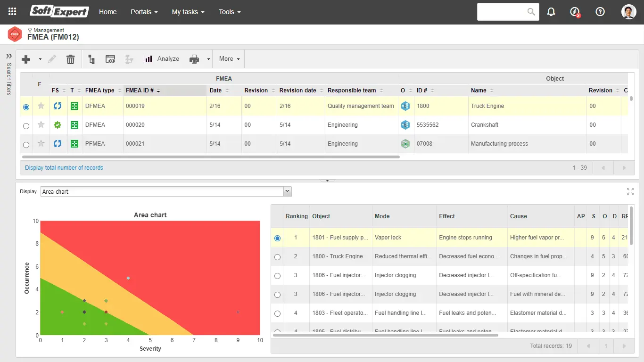644x362 pixels.
Task: Select ranking 2 Truck Engine row radio button
Action: point(277,256)
